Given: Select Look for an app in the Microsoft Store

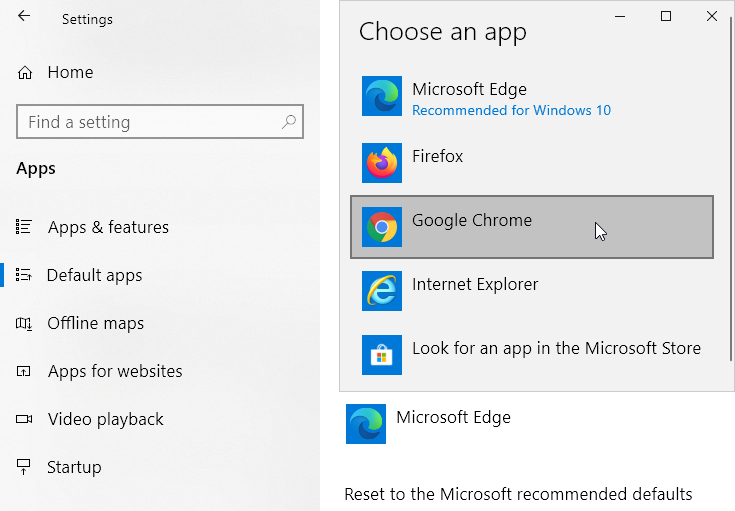Looking at the screenshot, I should click(x=532, y=355).
